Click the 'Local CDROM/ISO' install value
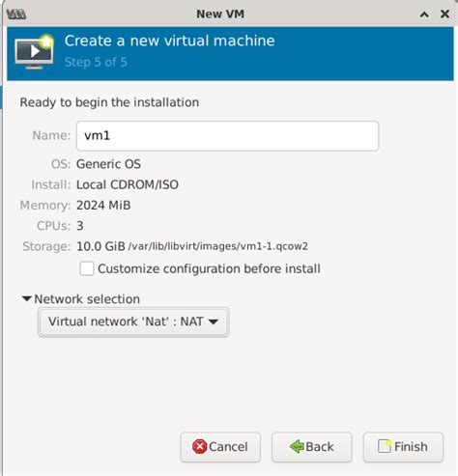The height and width of the screenshot is (476, 458). coord(128,184)
